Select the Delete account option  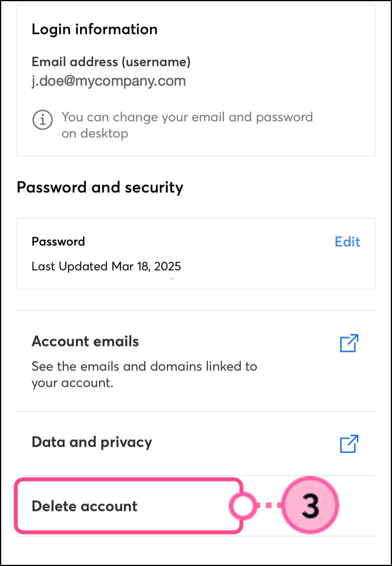pos(85,506)
